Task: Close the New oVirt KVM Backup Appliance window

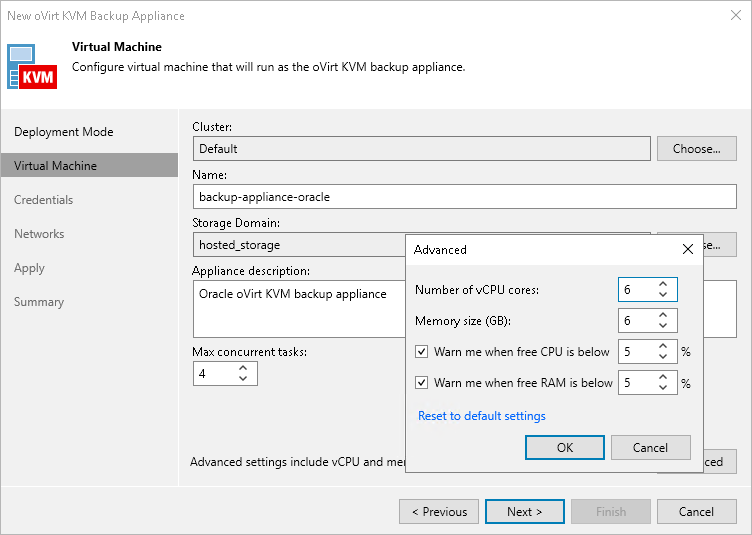Action: pyautogui.click(x=736, y=15)
